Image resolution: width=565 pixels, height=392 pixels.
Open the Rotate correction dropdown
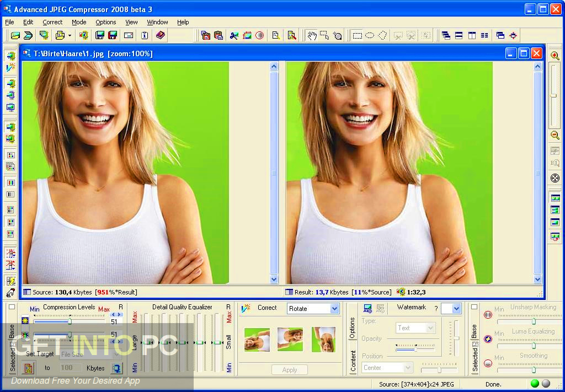334,309
